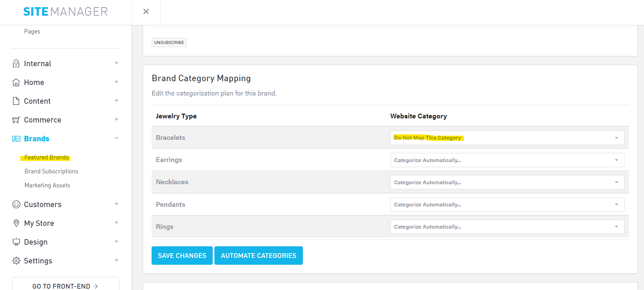This screenshot has width=644, height=290.
Task: Click the Brands ID card icon
Action: pyautogui.click(x=16, y=139)
